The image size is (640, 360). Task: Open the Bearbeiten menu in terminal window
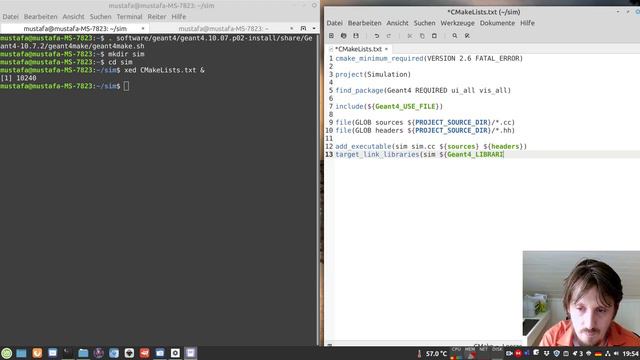click(x=40, y=17)
